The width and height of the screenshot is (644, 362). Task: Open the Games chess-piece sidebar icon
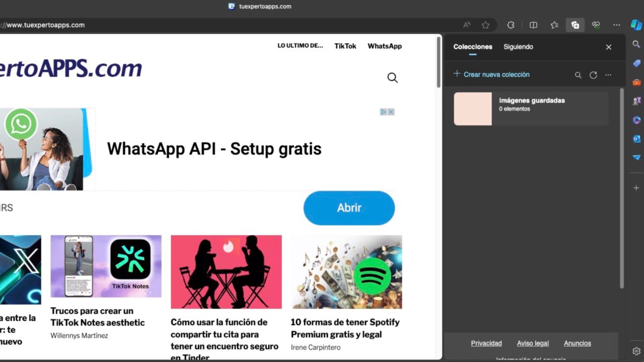[x=636, y=101]
